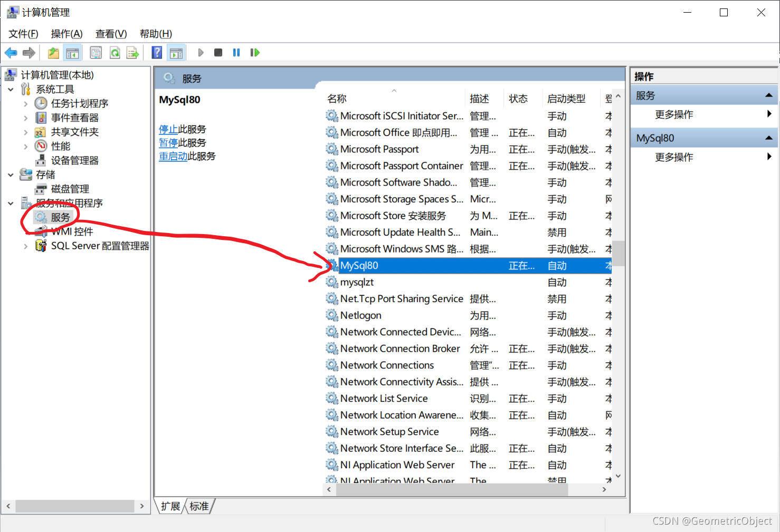Expand the SQL Server 配置管理器 arrow
Viewport: 780px width, 532px height.
point(25,246)
